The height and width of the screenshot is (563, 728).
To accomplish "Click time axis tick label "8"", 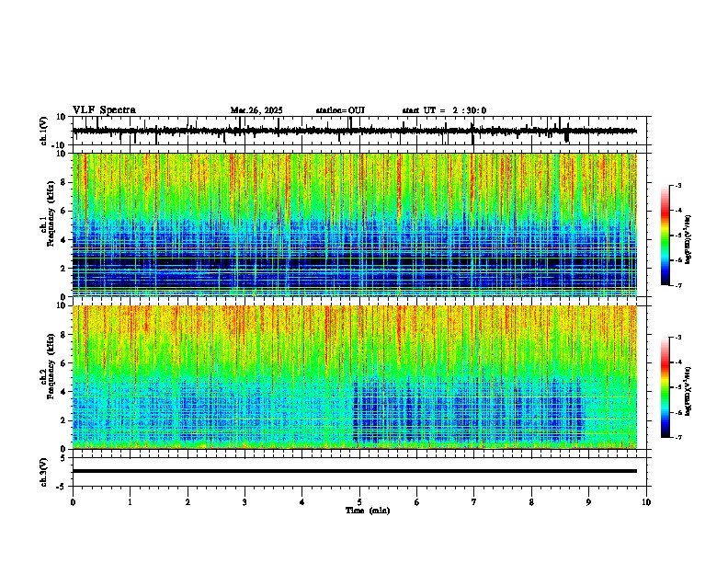I will (531, 502).
